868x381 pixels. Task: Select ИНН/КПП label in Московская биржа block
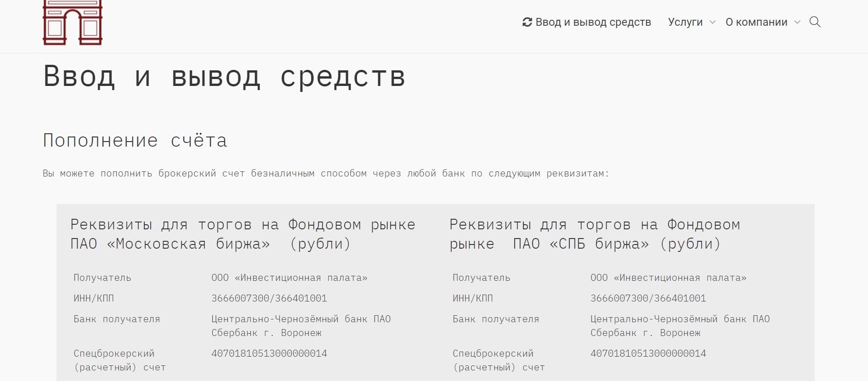coord(94,298)
